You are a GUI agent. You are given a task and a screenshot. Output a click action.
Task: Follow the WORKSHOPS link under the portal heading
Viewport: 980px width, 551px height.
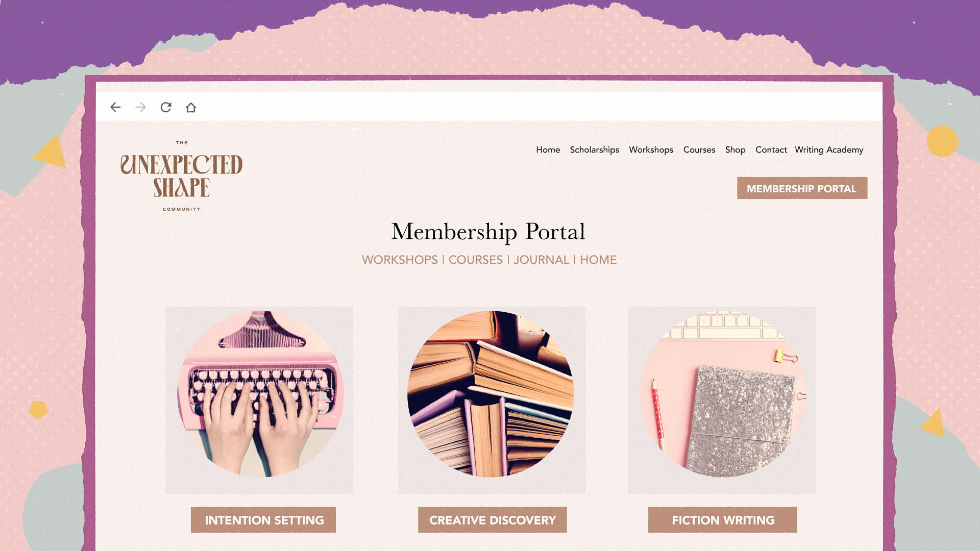[x=400, y=260]
